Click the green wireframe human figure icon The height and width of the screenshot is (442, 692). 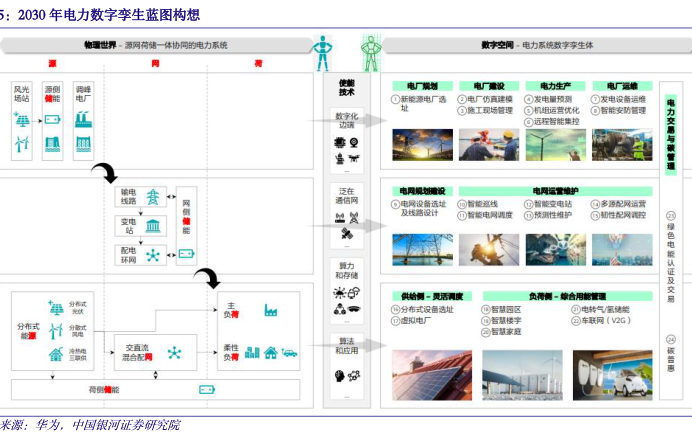[371, 53]
